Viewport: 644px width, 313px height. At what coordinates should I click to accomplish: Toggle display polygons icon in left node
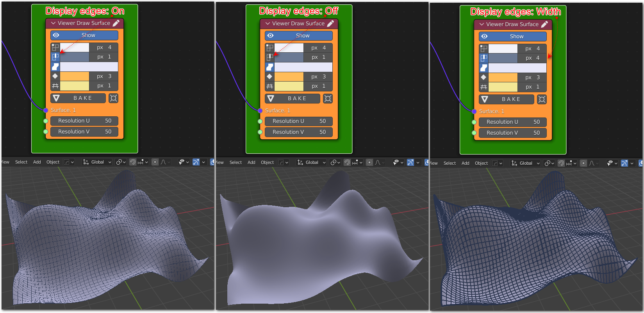(x=55, y=67)
